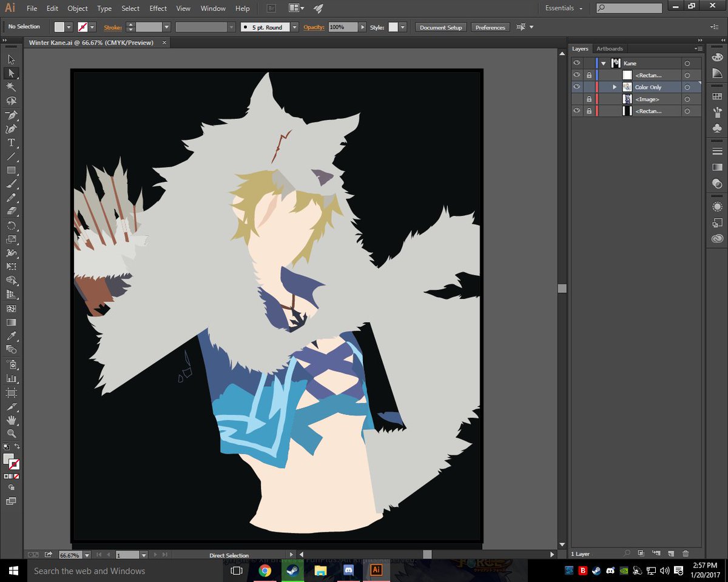The image size is (728, 582).
Task: Click the orange Opacity label link
Action: click(x=314, y=27)
